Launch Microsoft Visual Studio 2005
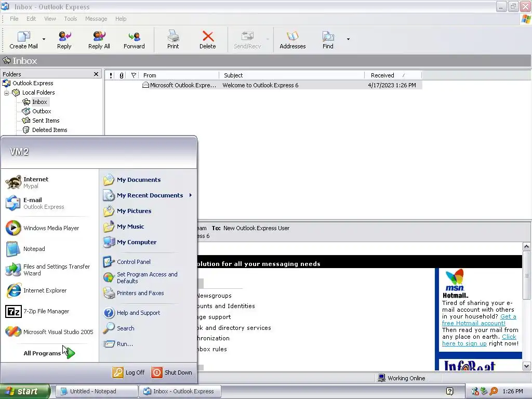532x399 pixels. click(49, 332)
